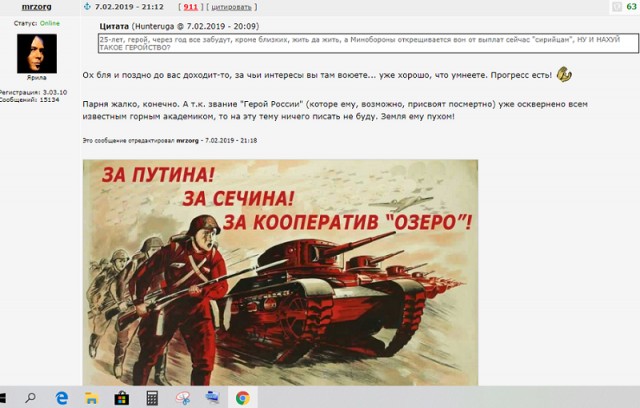Click the emoji smiley after Прогресс есть
640x408 pixels.
coord(564,75)
